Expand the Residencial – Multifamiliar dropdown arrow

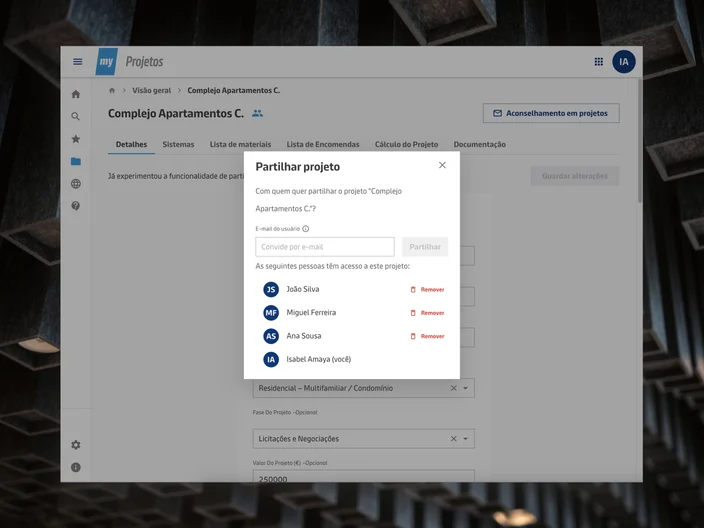pyautogui.click(x=466, y=388)
